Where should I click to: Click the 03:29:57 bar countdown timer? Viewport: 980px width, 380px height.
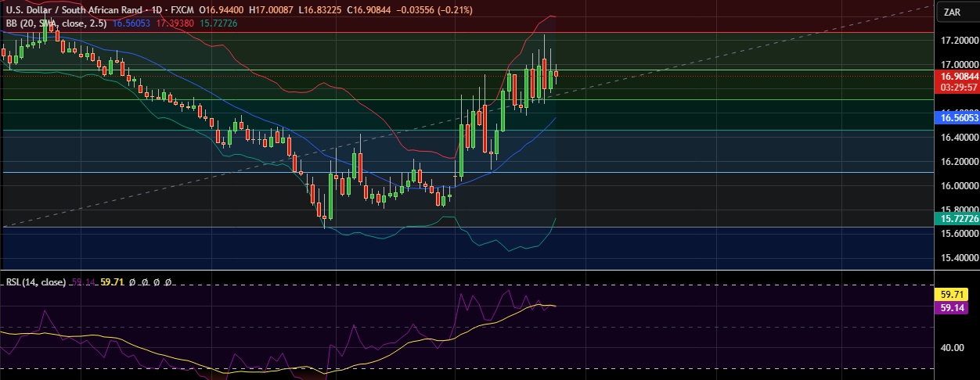pyautogui.click(x=958, y=88)
